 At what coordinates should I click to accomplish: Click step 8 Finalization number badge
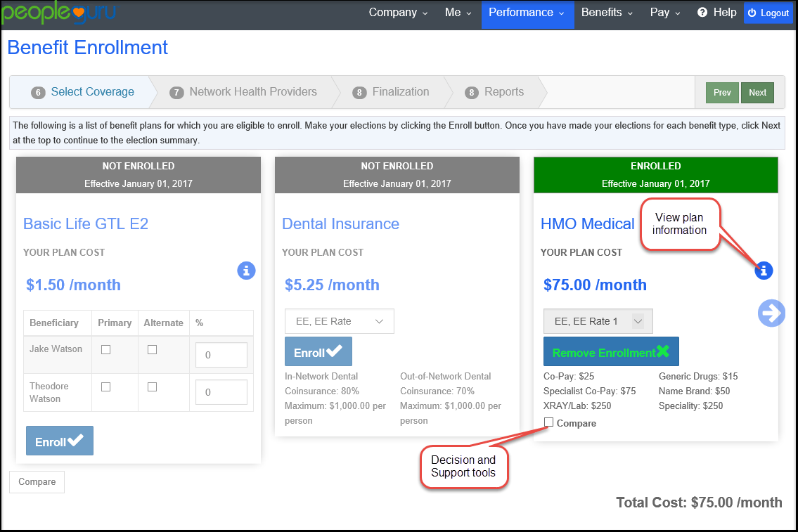point(359,93)
